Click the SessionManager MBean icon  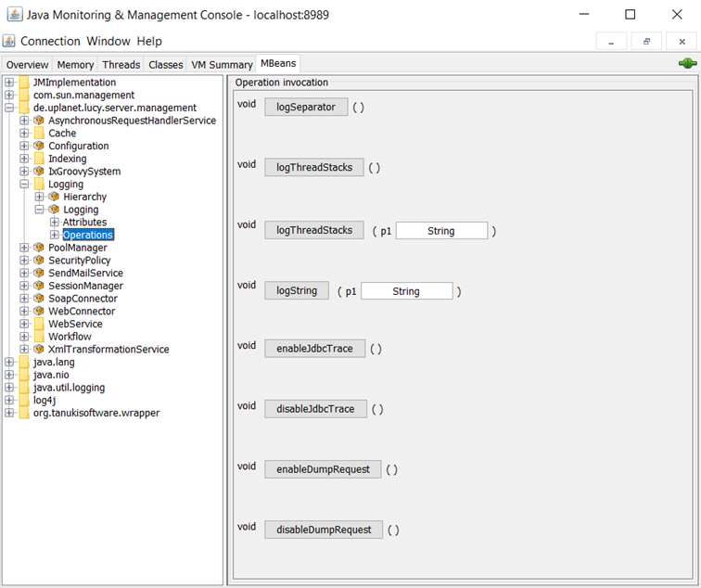[39, 286]
